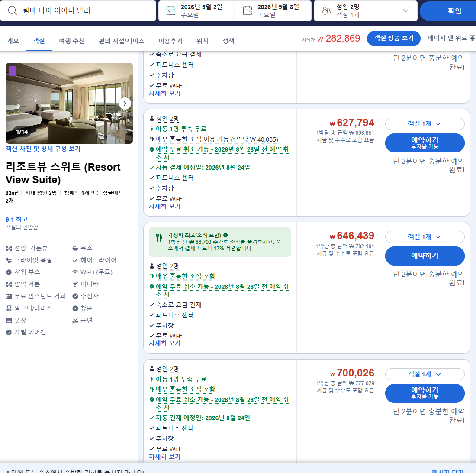Viewport: 476px width, 473px height.
Task: Click breakfast available text (1인당 ₩ 40,035)
Action: [x=217, y=139]
